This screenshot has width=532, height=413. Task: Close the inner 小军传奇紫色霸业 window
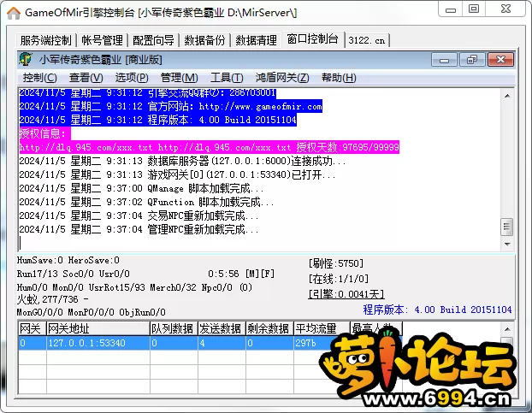click(x=501, y=60)
